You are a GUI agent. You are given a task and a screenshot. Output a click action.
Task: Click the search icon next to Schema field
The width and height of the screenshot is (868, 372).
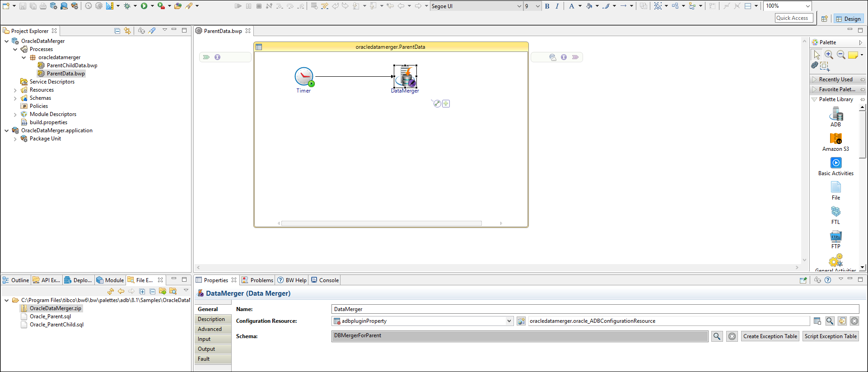(x=717, y=336)
